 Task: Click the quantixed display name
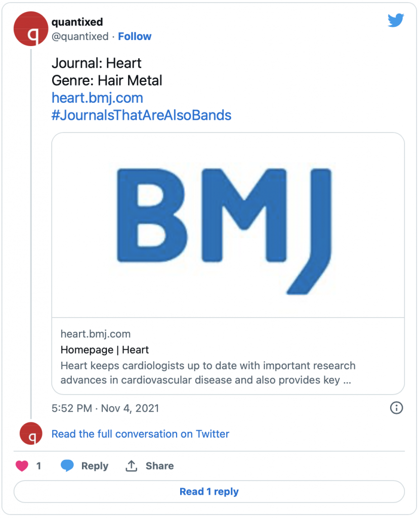point(77,22)
